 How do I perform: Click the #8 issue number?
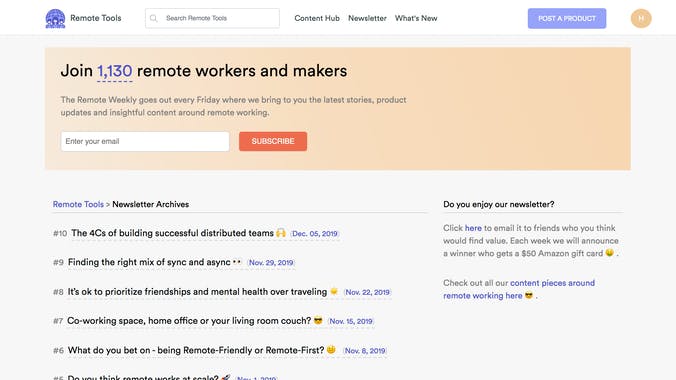point(58,292)
